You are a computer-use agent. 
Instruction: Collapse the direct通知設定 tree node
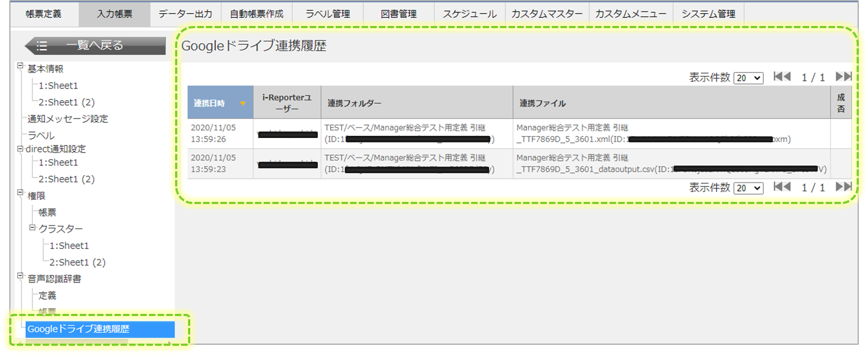coord(20,148)
